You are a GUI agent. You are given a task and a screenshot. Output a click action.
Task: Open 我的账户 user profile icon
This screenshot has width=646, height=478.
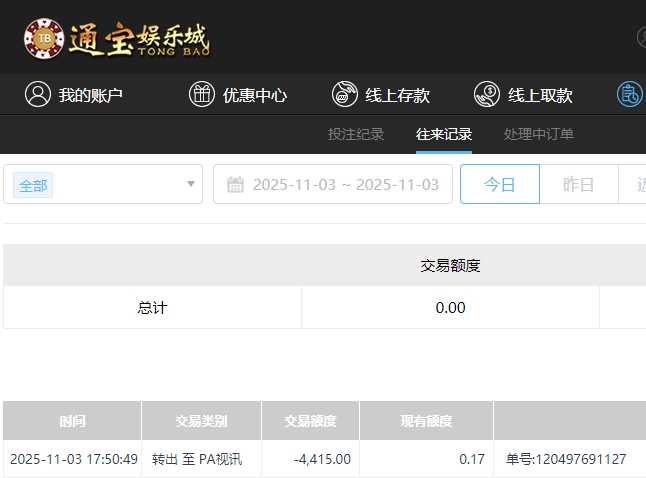(x=37, y=94)
